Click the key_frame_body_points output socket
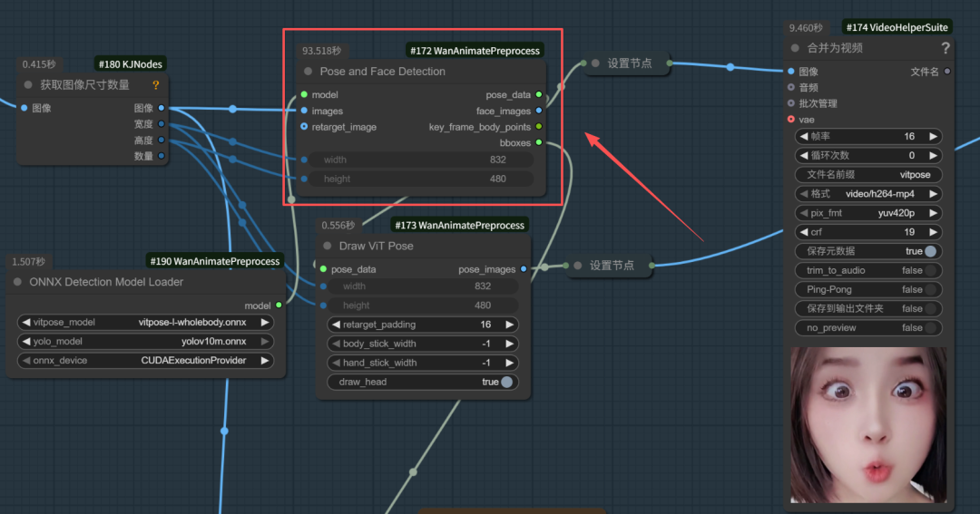Screen dimensions: 980x514 tap(539, 127)
